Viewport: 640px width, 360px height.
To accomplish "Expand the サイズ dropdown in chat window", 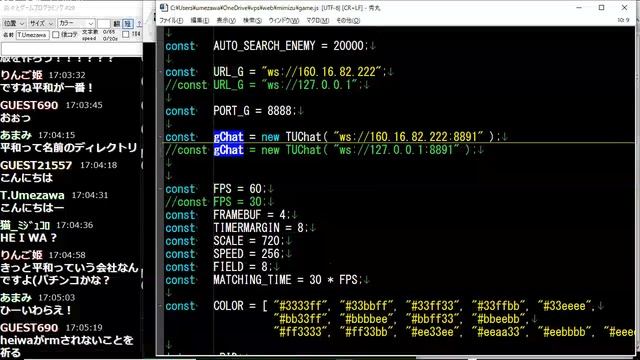I will pyautogui.click(x=41, y=24).
